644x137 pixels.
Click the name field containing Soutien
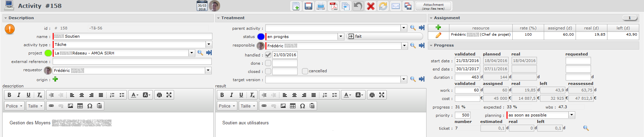132,36
